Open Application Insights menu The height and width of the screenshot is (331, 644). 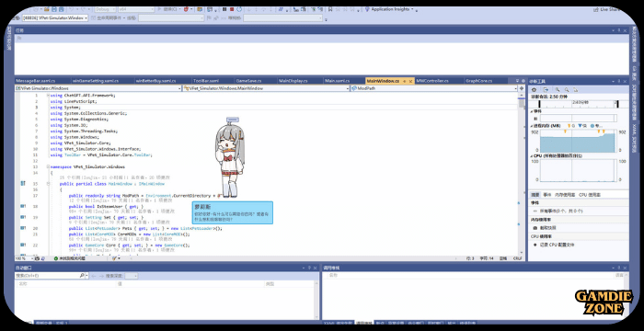pyautogui.click(x=389, y=9)
